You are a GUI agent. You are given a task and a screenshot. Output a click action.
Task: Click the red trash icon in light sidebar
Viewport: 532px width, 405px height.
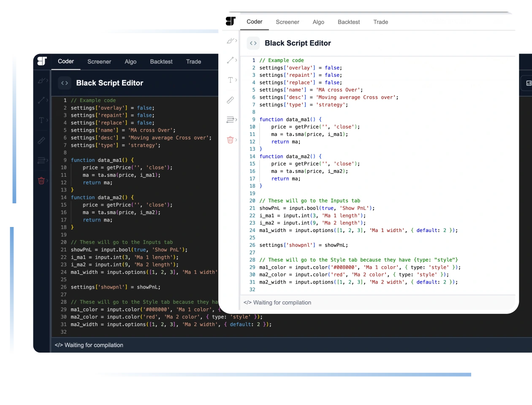tap(230, 140)
